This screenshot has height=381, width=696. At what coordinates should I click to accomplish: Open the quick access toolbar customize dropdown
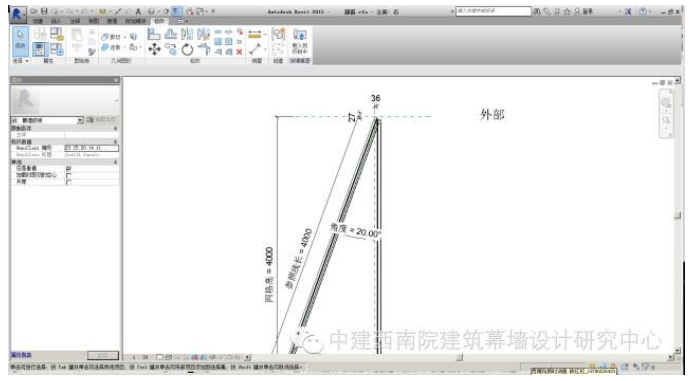[x=213, y=11]
